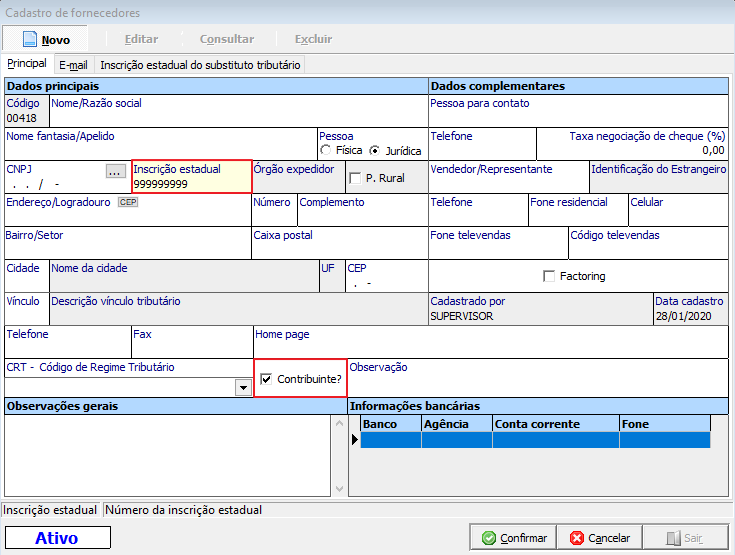Click the green check Confirmar button

coord(513,537)
